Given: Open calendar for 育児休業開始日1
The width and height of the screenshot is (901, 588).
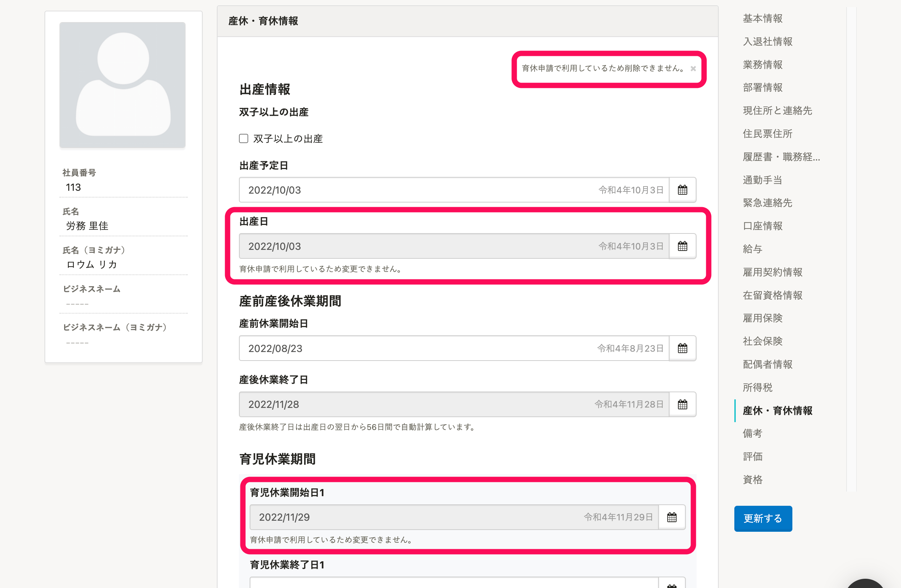Looking at the screenshot, I should coord(672,517).
